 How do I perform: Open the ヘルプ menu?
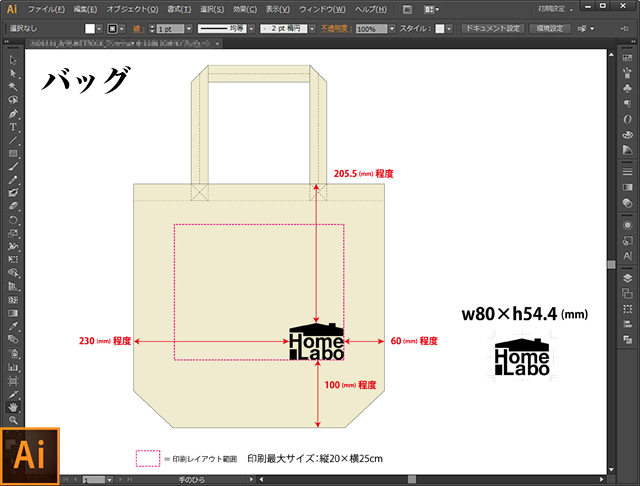(x=371, y=9)
